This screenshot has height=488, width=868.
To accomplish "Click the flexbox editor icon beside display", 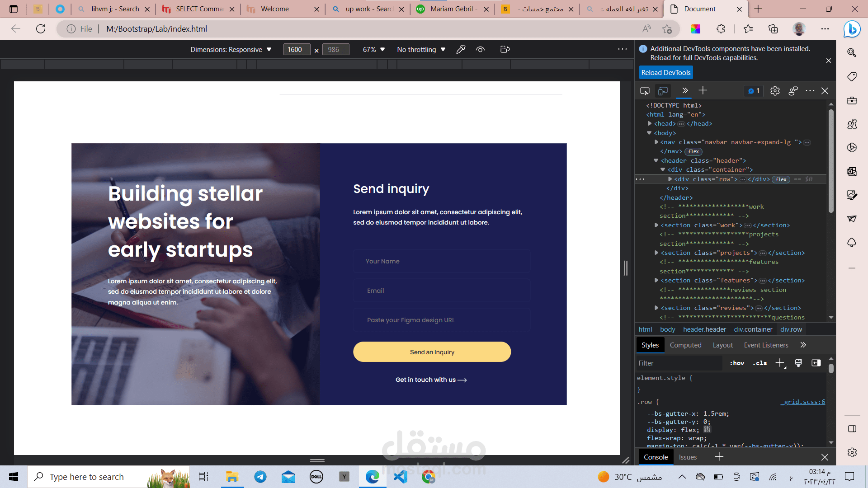I will pyautogui.click(x=707, y=429).
